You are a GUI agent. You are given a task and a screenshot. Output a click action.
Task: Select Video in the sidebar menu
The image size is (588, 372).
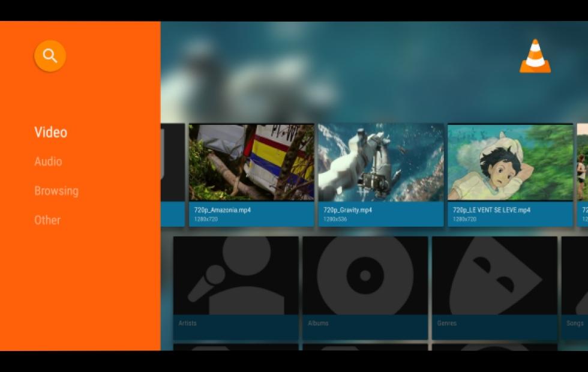coord(50,133)
